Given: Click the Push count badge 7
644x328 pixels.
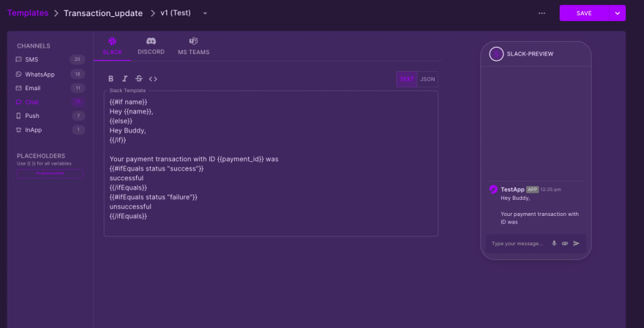Looking at the screenshot, I should (78, 116).
